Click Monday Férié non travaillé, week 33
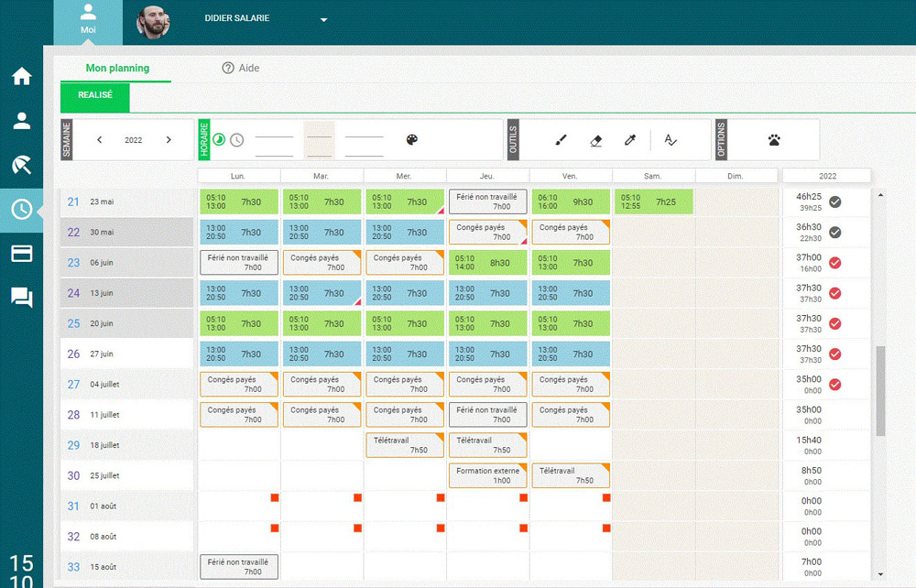This screenshot has width=916, height=588. (x=238, y=566)
